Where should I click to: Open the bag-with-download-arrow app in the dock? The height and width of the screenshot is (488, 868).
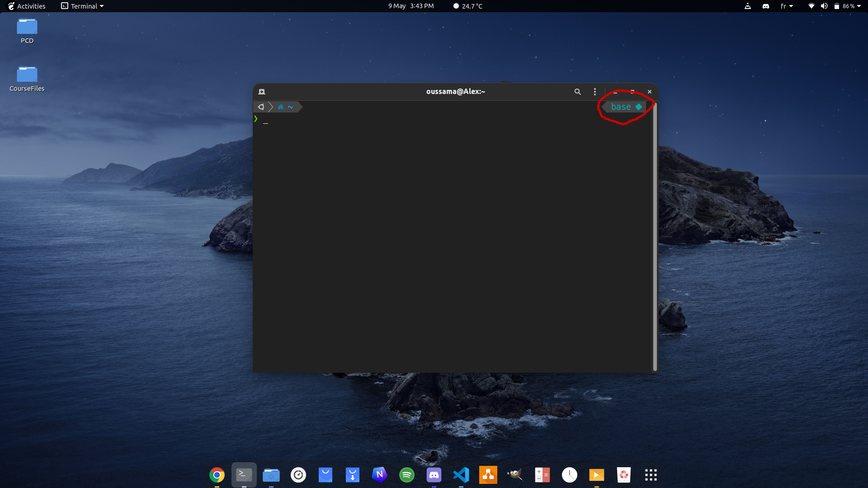(x=353, y=475)
